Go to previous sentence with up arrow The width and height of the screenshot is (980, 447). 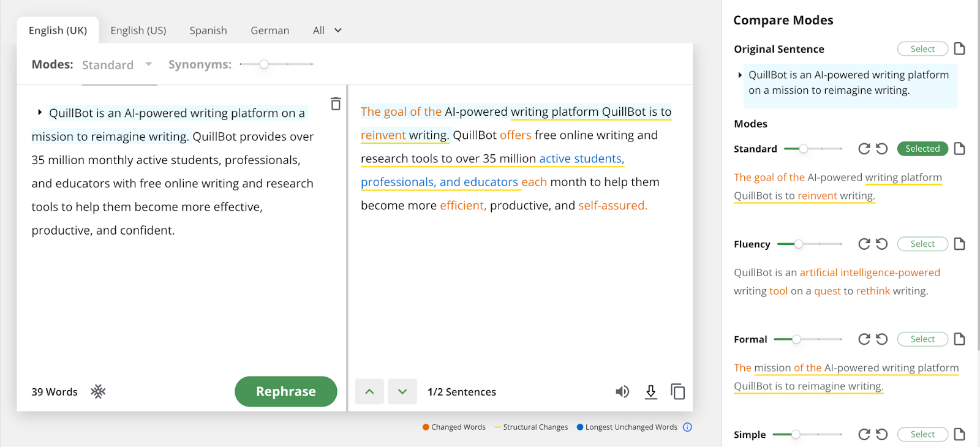pos(369,392)
